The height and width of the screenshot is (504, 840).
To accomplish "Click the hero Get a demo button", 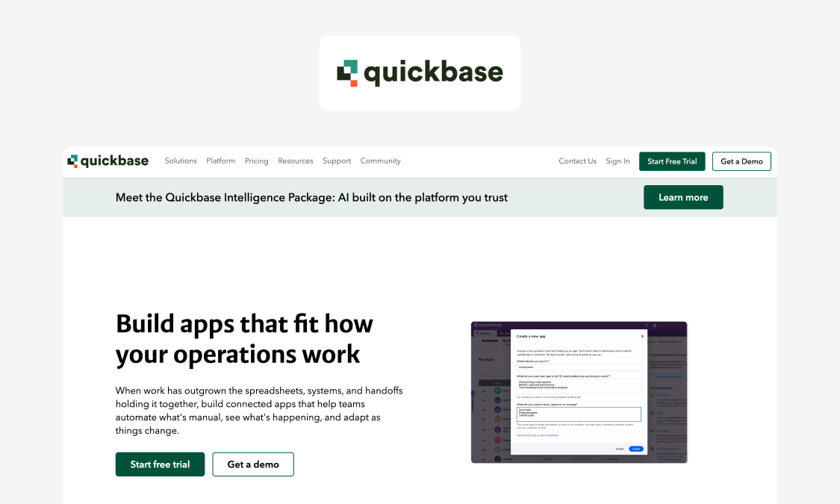I will coord(253,464).
